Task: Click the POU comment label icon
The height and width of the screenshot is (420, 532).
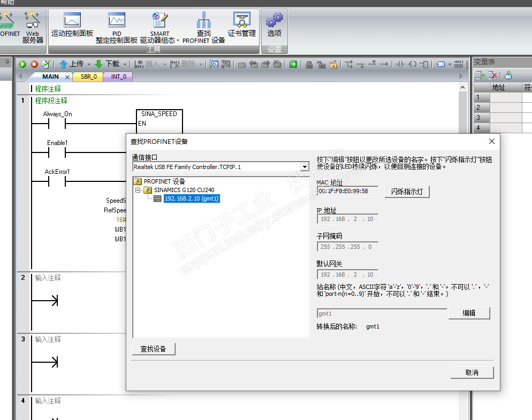Action: (x=440, y=64)
